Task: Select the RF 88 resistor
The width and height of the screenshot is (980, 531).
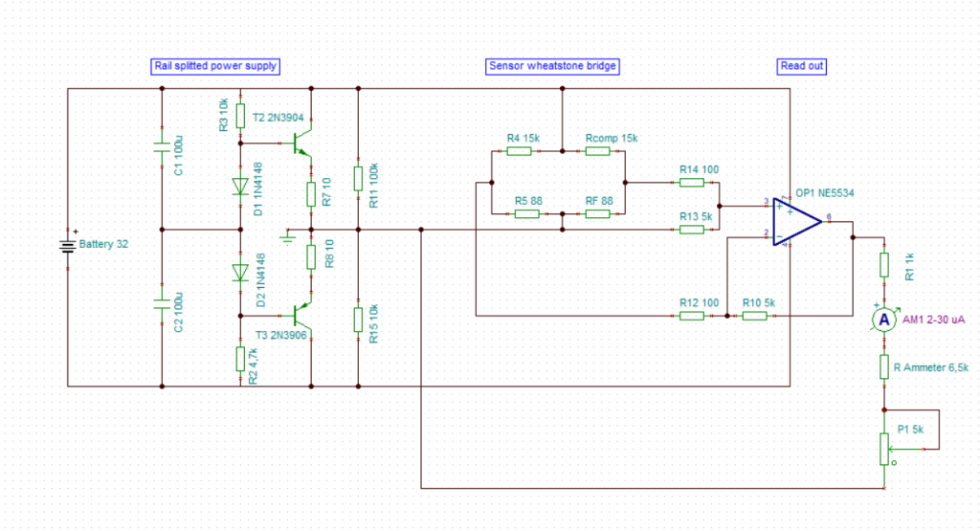Action: (598, 213)
